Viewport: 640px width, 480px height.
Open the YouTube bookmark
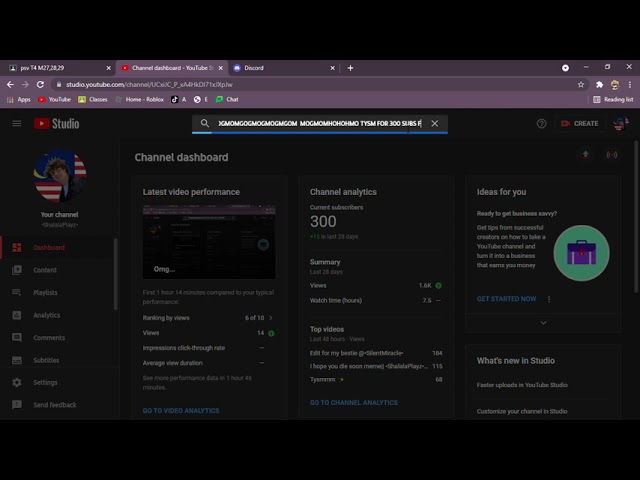click(54, 99)
